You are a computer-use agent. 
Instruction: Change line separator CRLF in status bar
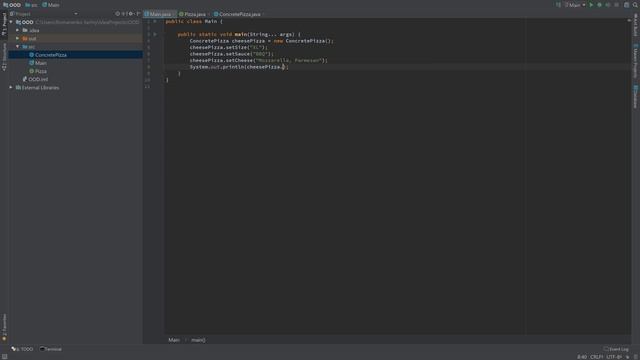click(x=597, y=357)
